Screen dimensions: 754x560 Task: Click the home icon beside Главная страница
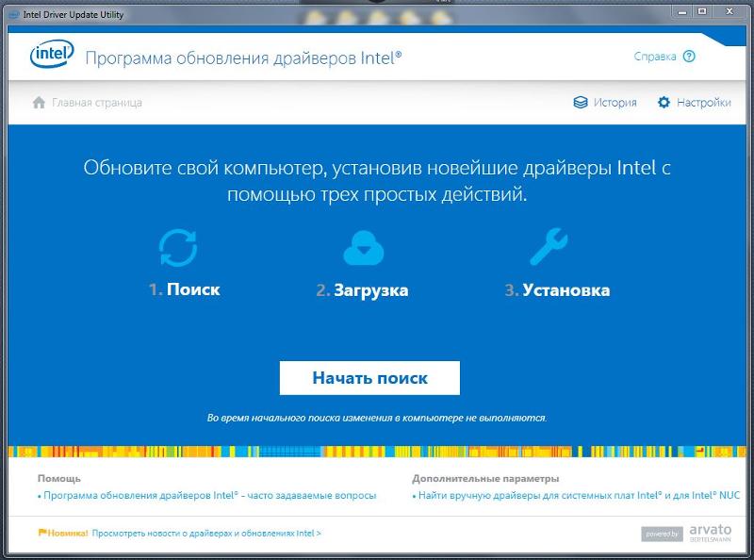pyautogui.click(x=39, y=102)
